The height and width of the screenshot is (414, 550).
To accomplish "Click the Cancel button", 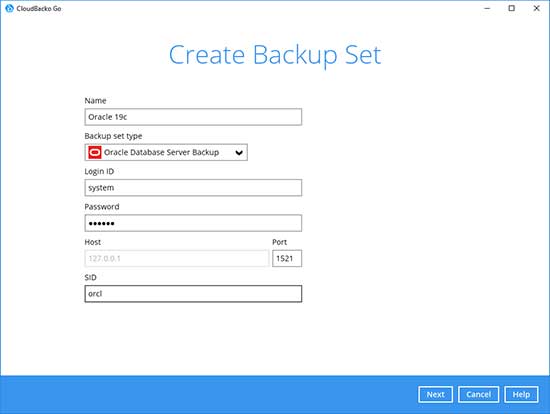I will [478, 394].
